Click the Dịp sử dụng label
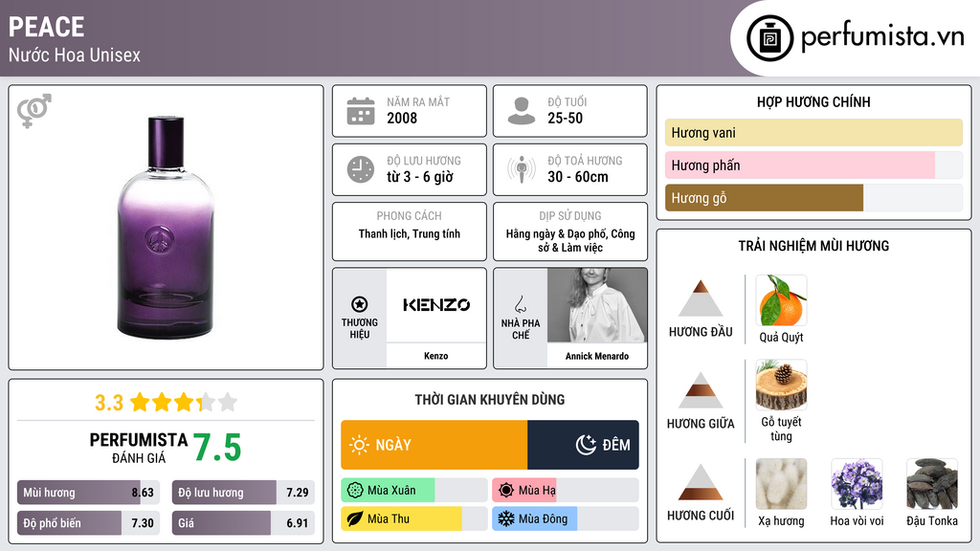980x551 pixels. coord(570,215)
